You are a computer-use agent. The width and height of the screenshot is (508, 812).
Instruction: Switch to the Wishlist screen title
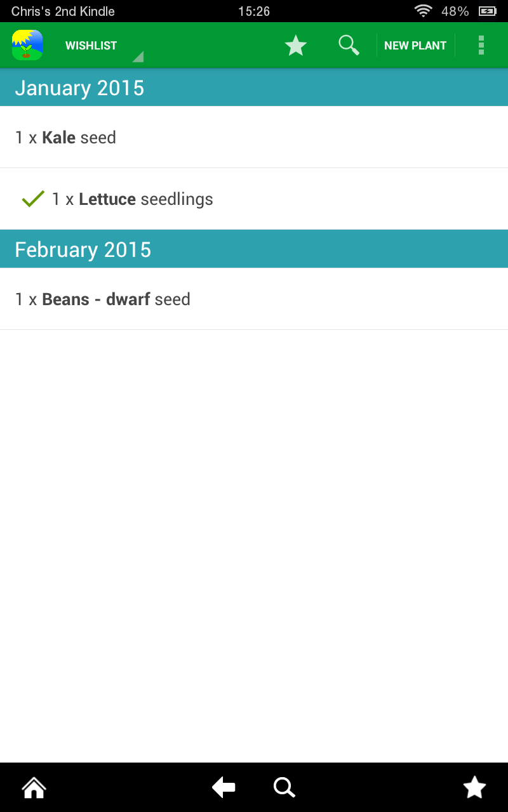(91, 45)
